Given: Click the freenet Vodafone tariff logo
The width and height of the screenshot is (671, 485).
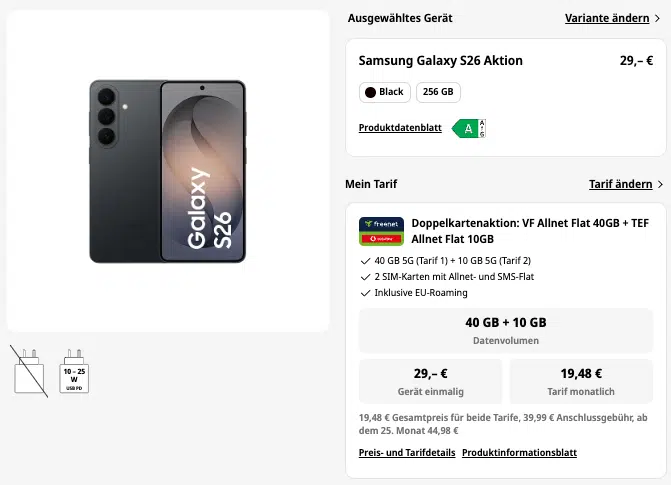Looking at the screenshot, I should (x=381, y=231).
